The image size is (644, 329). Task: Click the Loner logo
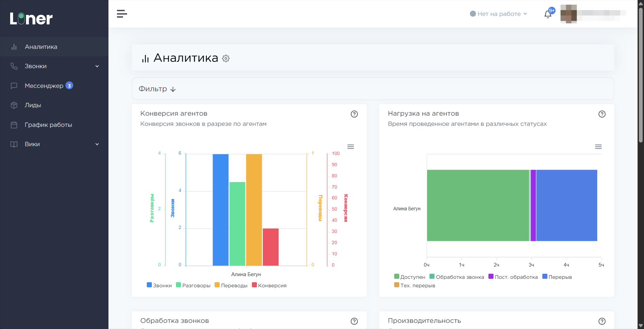tap(31, 19)
